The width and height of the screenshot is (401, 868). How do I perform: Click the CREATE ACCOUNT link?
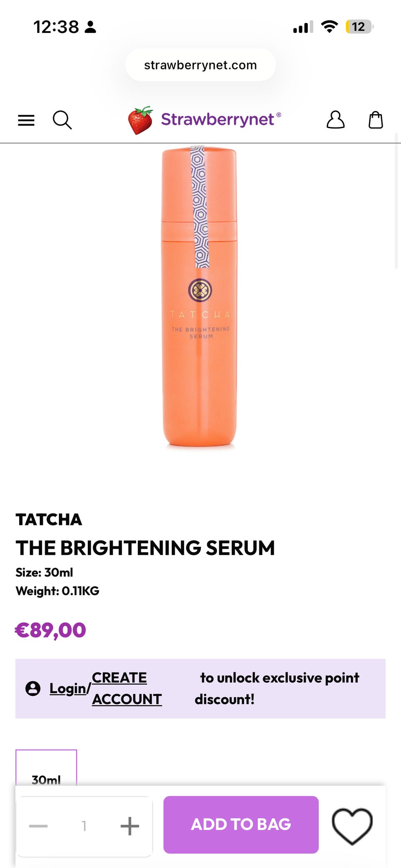pyautogui.click(x=127, y=688)
